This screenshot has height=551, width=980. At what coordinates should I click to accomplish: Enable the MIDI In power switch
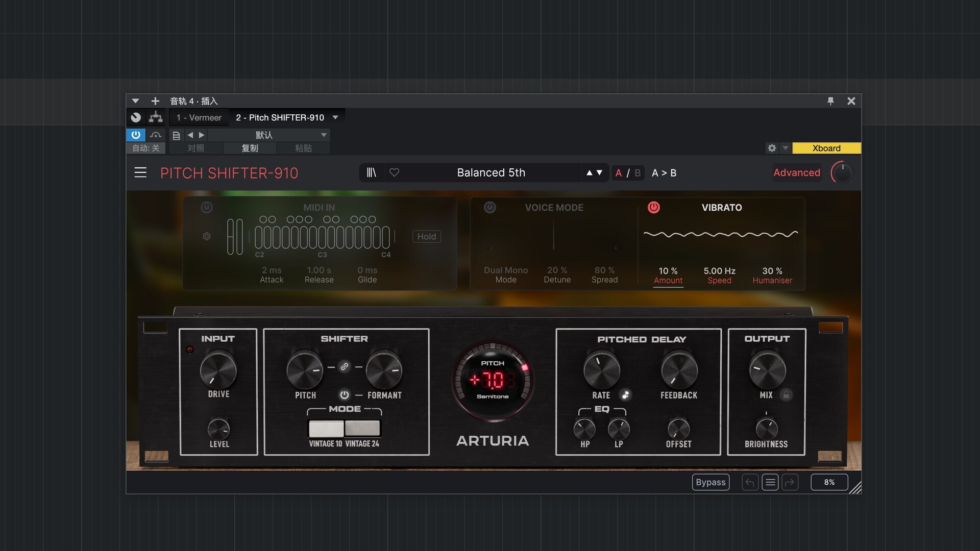coord(206,207)
